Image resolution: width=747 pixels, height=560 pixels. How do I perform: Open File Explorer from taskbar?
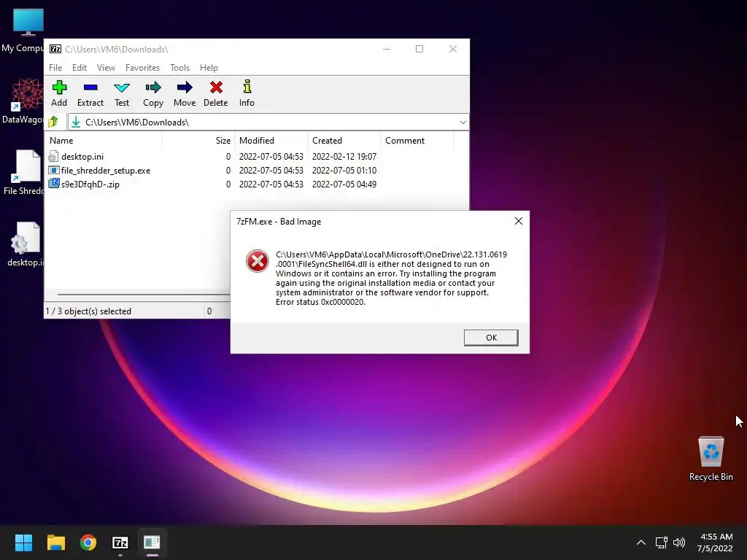point(55,542)
